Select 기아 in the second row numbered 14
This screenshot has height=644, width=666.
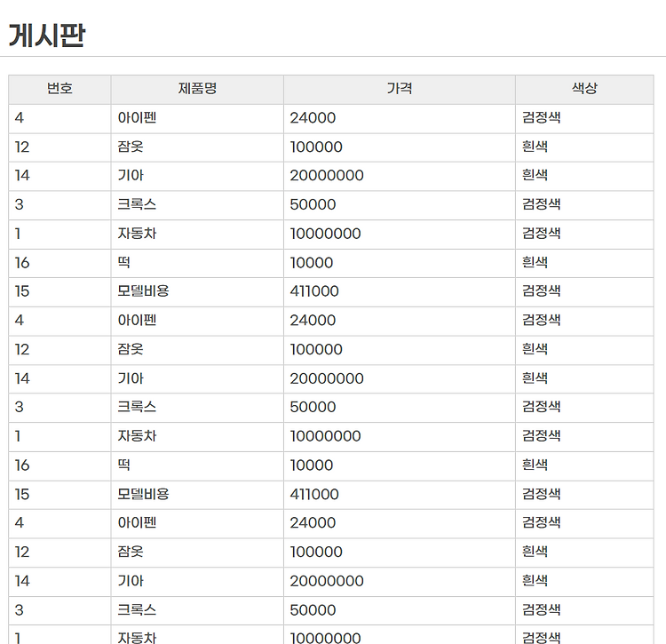tap(131, 378)
